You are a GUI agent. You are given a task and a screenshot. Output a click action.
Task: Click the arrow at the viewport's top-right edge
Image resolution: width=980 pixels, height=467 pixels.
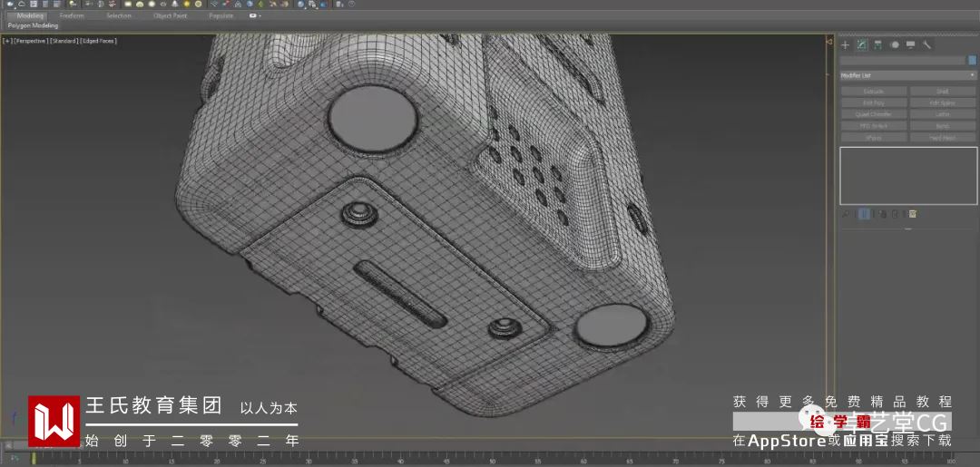tap(829, 42)
